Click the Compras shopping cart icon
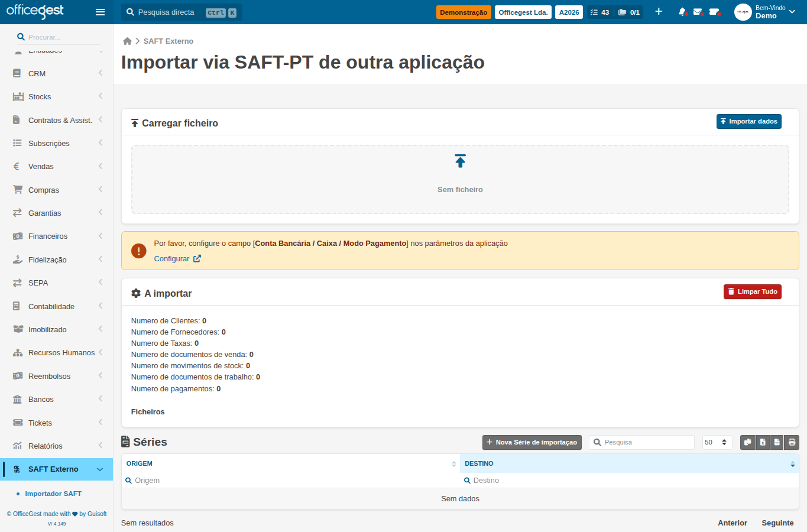807x532 pixels. pyautogui.click(x=18, y=190)
